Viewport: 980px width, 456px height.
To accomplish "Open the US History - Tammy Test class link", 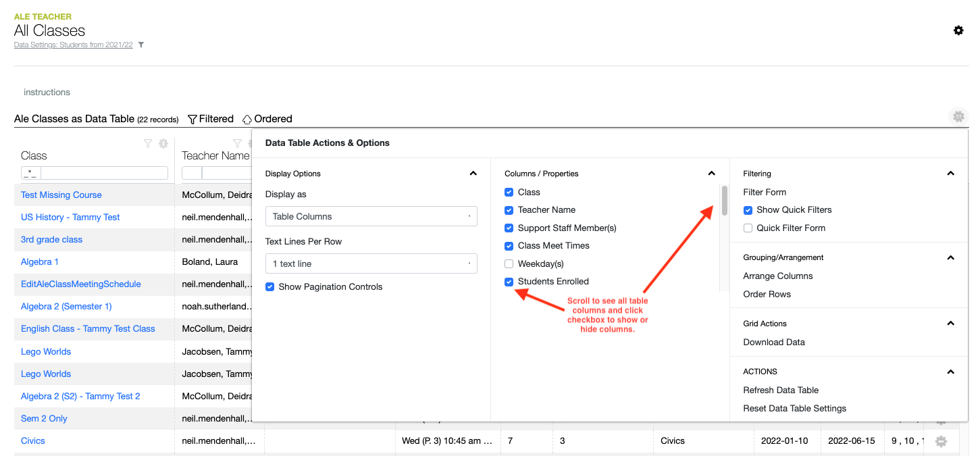I will [70, 217].
